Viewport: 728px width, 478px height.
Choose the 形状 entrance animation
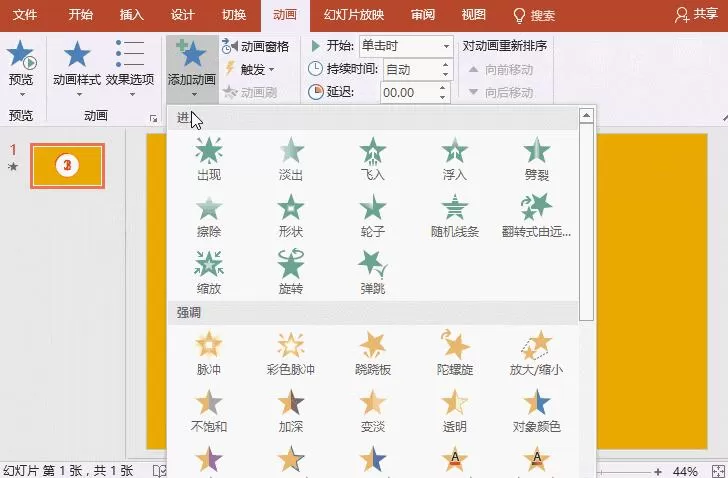click(x=291, y=216)
